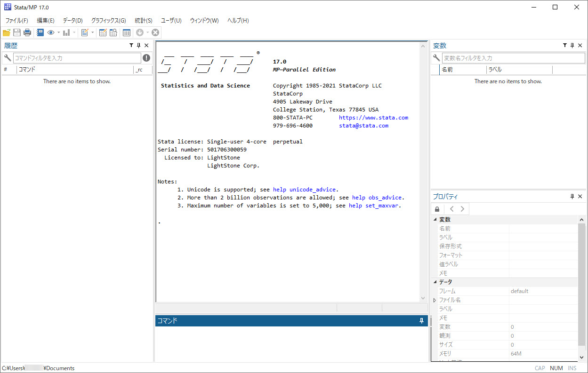The height and width of the screenshot is (373, 588).
Task: Open the ファイル(F) menu
Action: click(x=17, y=21)
